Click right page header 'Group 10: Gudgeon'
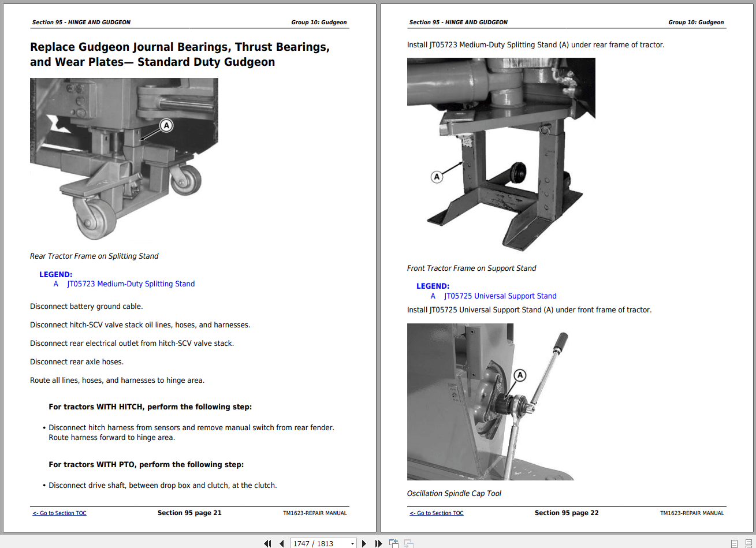Viewport: 756px width, 548px height. [696, 22]
